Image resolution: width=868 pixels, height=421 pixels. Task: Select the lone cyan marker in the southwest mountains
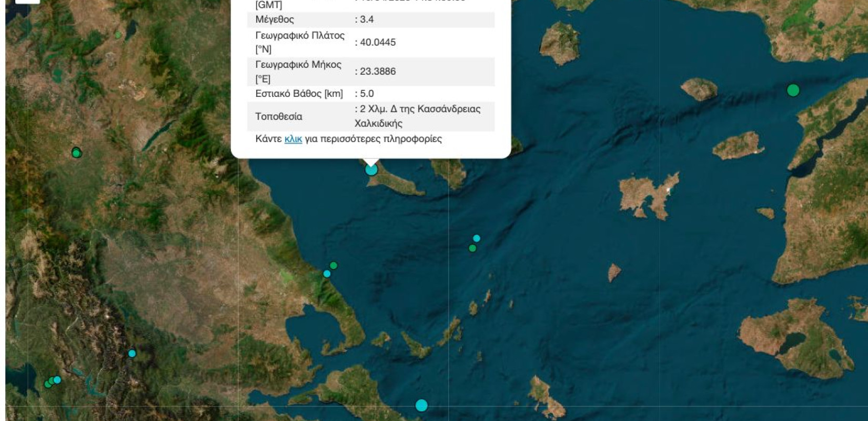pyautogui.click(x=132, y=354)
